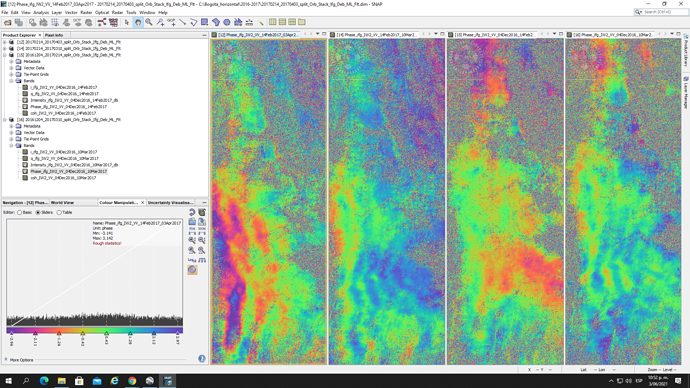The width and height of the screenshot is (690, 388).
Task: Click the reset colour palette icon
Action: [x=192, y=212]
